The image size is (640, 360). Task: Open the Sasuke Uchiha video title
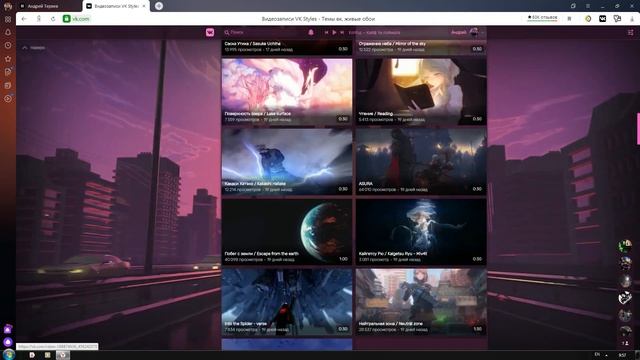[x=252, y=43]
